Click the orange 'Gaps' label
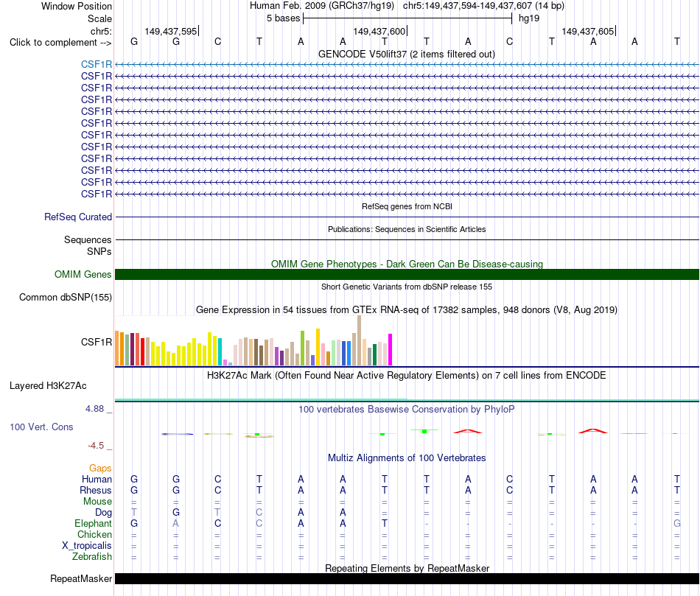The width and height of the screenshot is (700, 596). (100, 468)
